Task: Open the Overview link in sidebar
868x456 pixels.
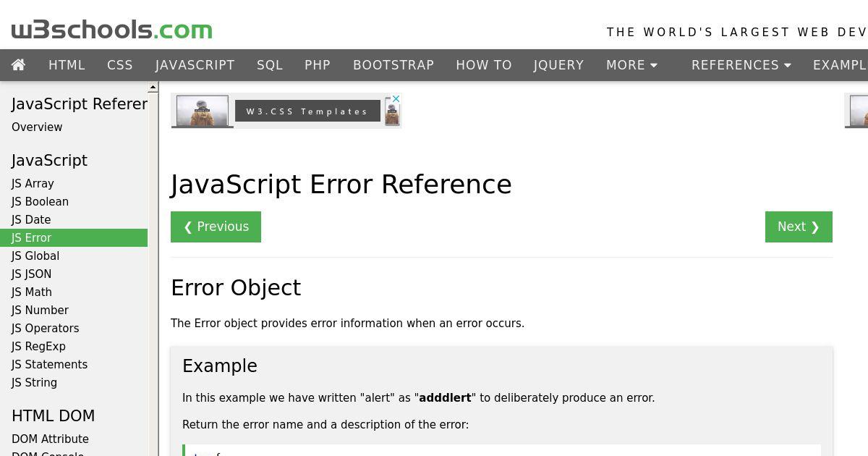Action: (x=37, y=127)
